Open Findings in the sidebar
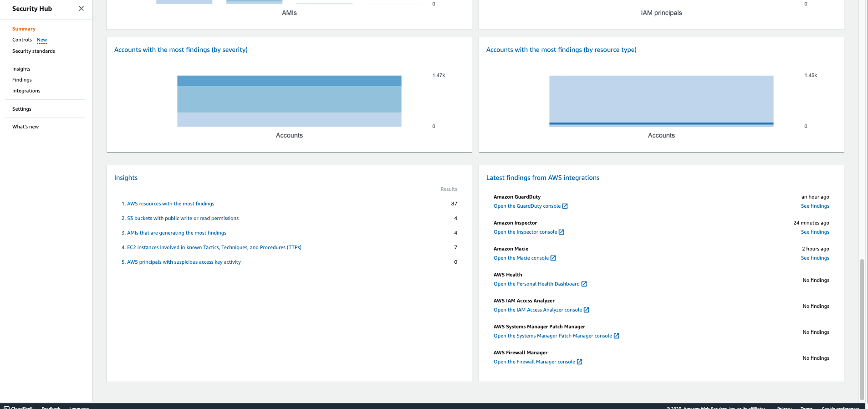Viewport: 868px width, 409px height. click(22, 80)
